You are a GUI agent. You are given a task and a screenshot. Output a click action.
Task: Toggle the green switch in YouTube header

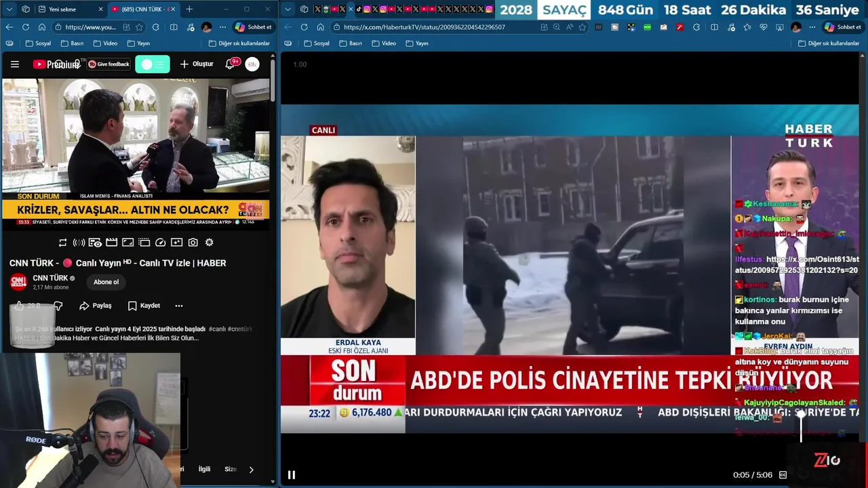pos(153,64)
